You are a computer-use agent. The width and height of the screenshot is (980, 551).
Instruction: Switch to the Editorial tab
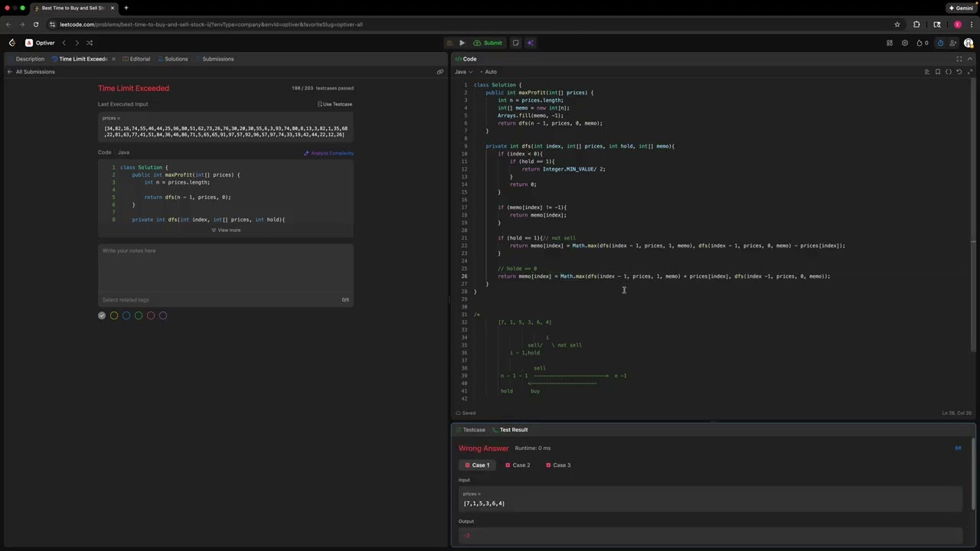point(139,59)
